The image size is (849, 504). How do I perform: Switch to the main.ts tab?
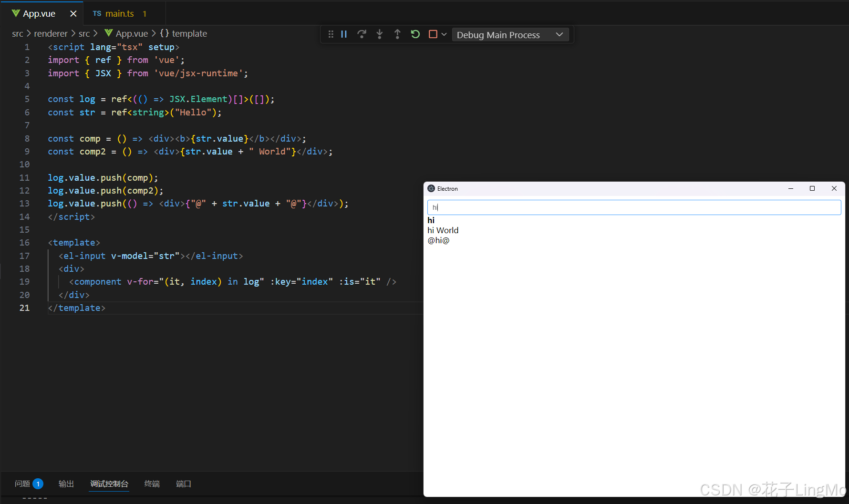120,14
